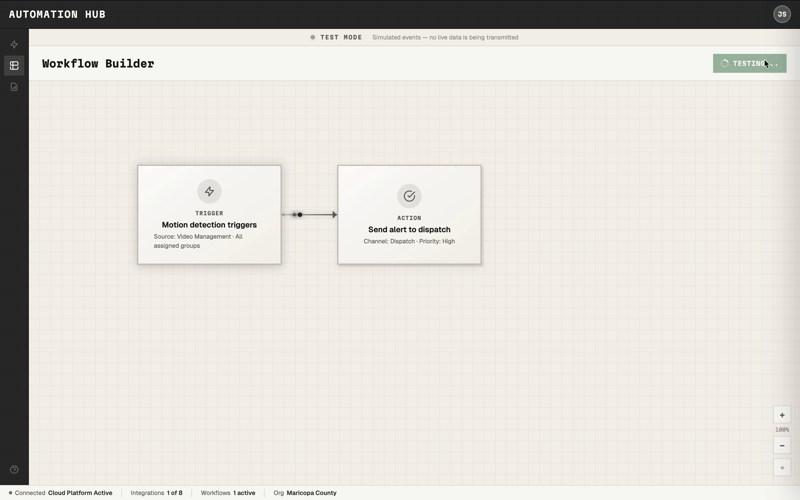The image size is (800, 500).
Task: Click the JS user avatar
Action: (x=782, y=14)
